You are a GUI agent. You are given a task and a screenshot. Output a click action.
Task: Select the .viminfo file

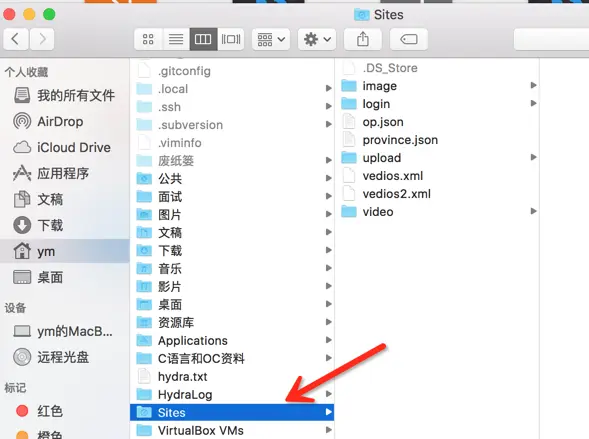click(232, 143)
